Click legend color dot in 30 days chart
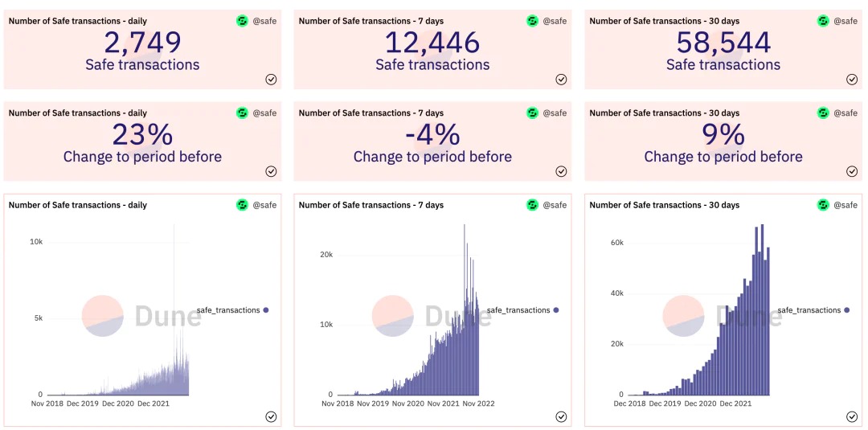868x430 pixels. pos(847,310)
